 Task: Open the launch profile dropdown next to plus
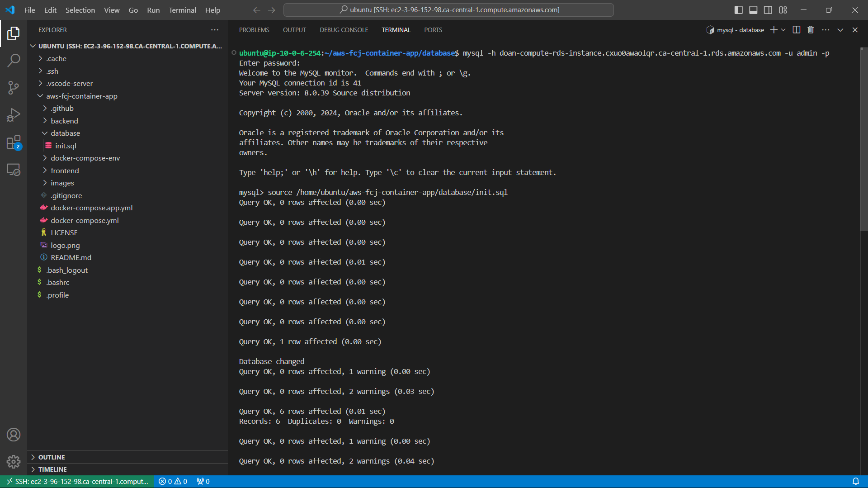(x=783, y=30)
